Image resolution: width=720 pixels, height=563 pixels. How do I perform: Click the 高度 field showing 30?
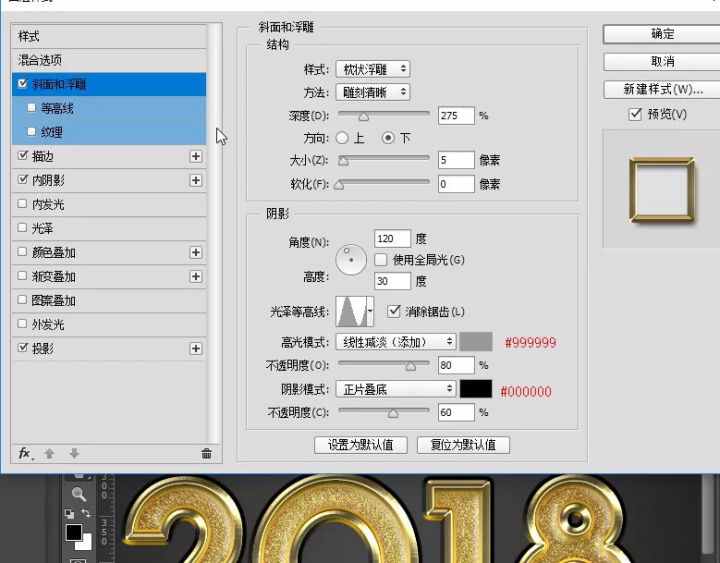(392, 281)
